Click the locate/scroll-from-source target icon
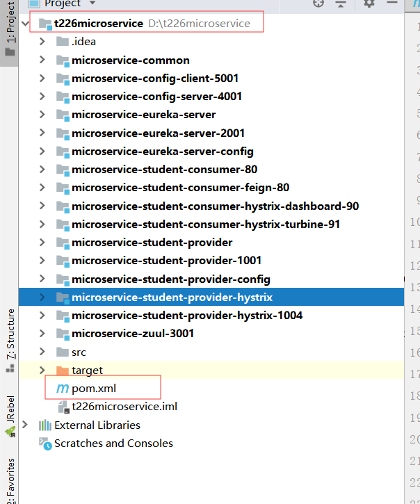Viewport: 420px width, 504px height. coord(318,3)
